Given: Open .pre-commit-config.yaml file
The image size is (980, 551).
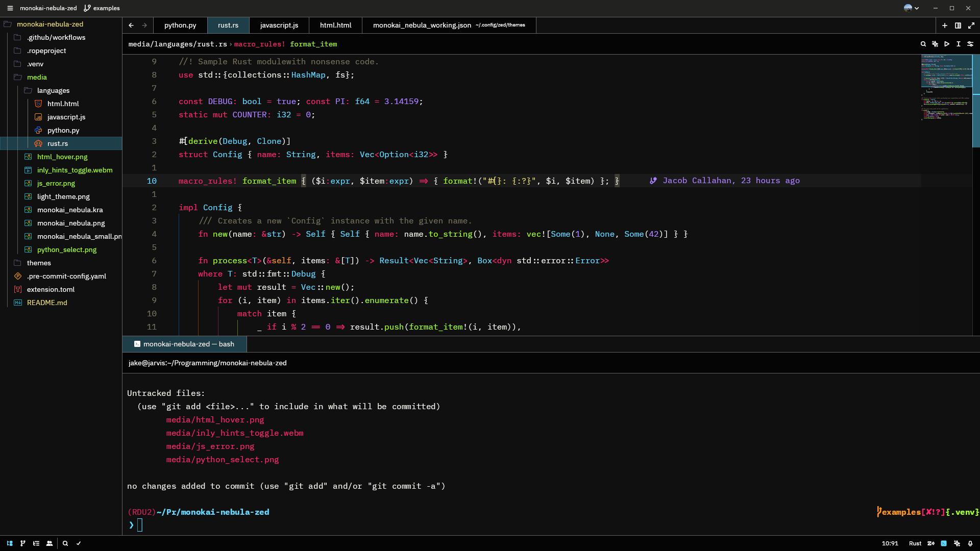Looking at the screenshot, I should (61, 276).
